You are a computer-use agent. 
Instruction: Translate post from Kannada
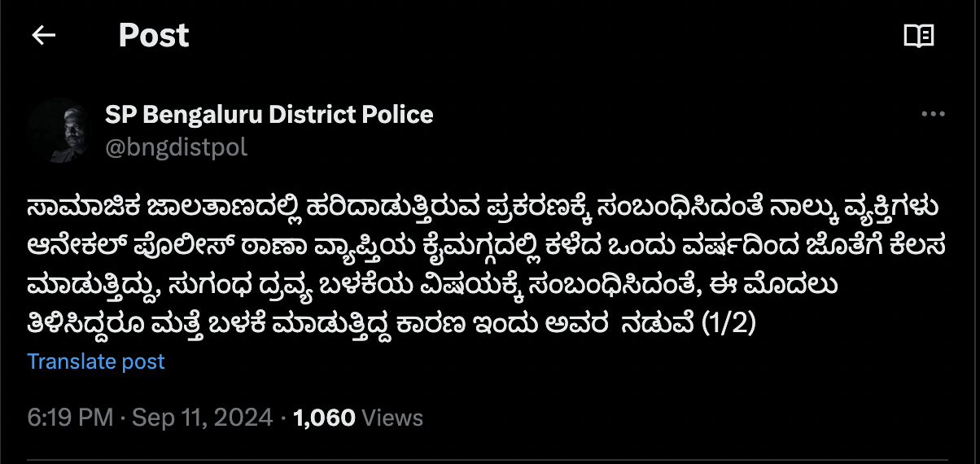(96, 361)
